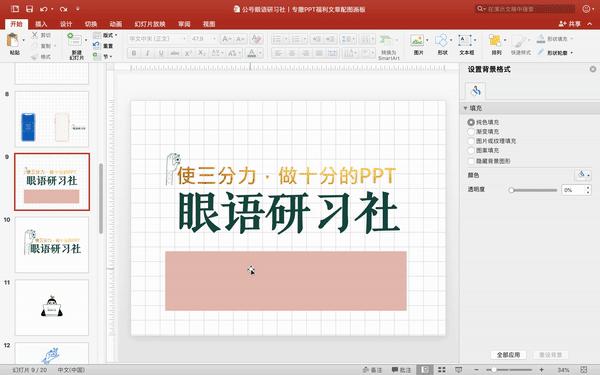Image resolution: width=600 pixels, height=375 pixels.
Task: Click the Undo arrow icon
Action: point(44,9)
